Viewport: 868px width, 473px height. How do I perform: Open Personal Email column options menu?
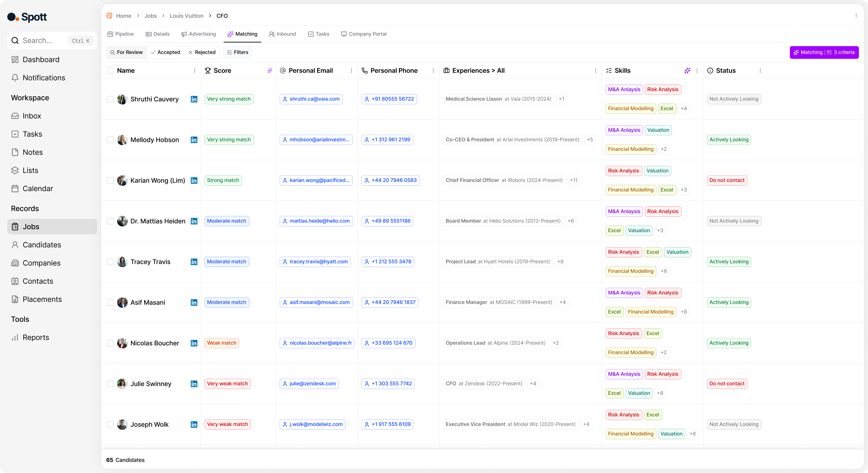(x=352, y=71)
